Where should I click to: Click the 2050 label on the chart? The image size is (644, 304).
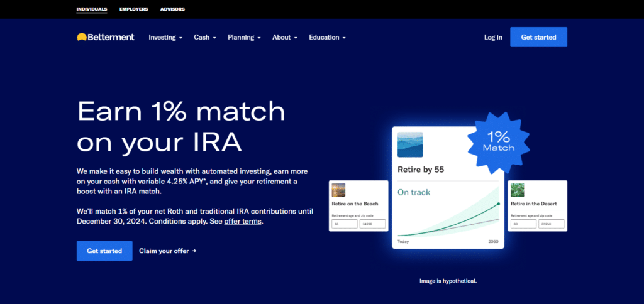pyautogui.click(x=493, y=242)
